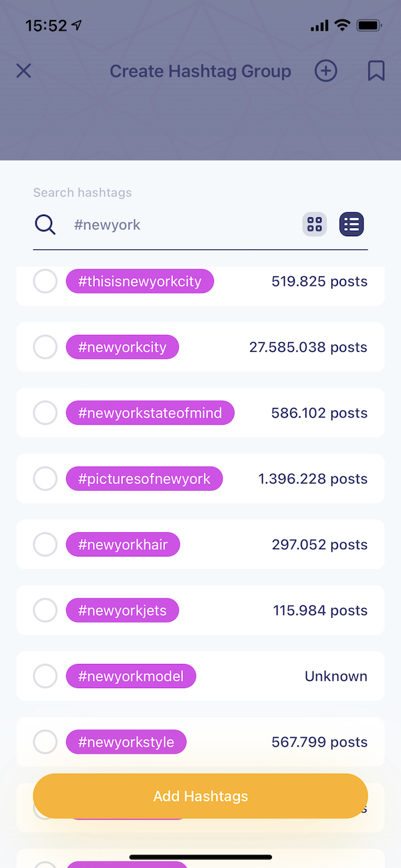
Task: Check the #newyorkstateofmind circle
Action: click(x=45, y=413)
